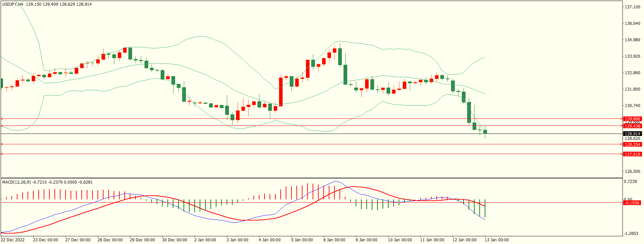Click the red 129.890 price label
Viewport: 644px width, 244px height.
tap(632, 119)
